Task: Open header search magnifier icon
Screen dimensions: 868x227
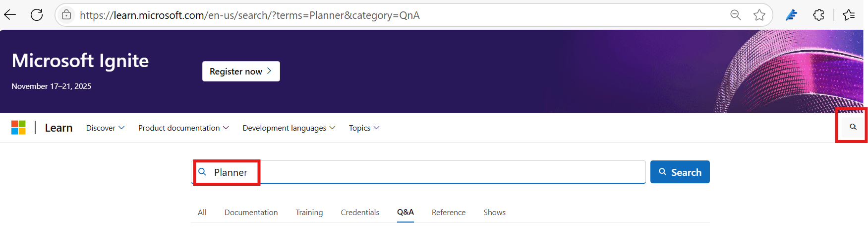Action: click(x=853, y=127)
